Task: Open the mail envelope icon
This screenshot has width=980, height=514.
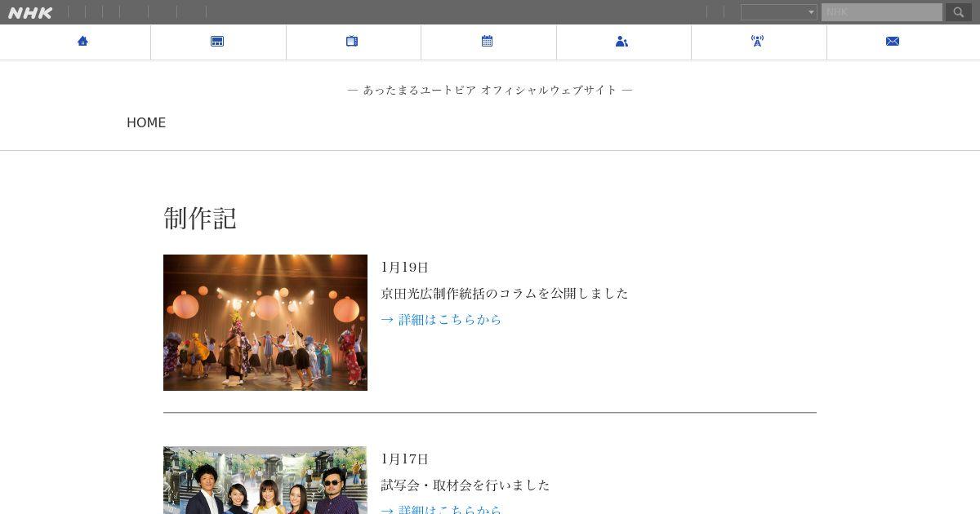Action: coord(893,41)
